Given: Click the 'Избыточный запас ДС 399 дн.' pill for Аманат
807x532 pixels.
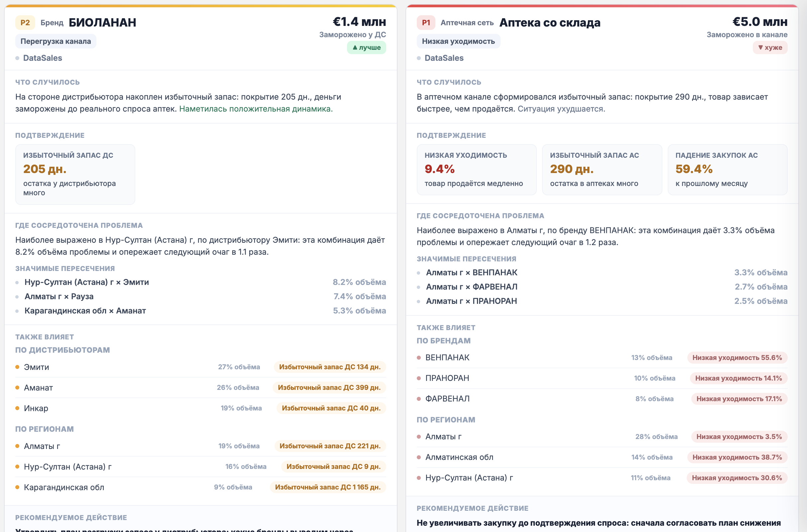Looking at the screenshot, I should [x=329, y=388].
